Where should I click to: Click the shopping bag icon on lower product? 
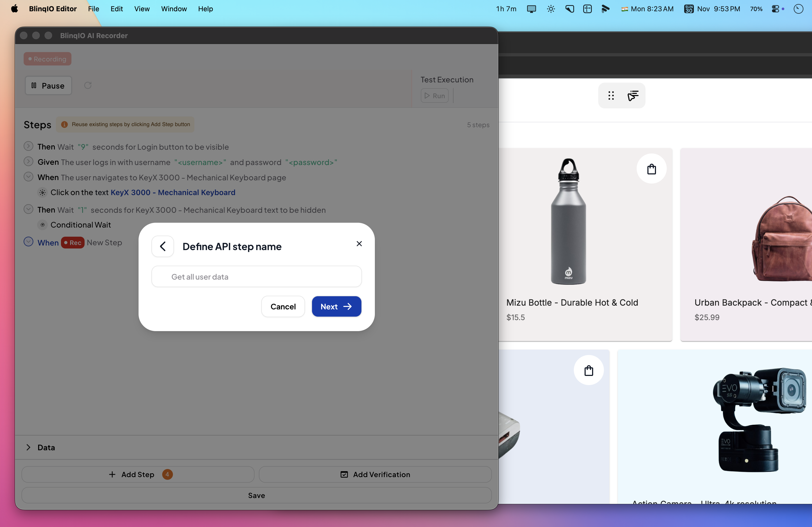point(589,370)
